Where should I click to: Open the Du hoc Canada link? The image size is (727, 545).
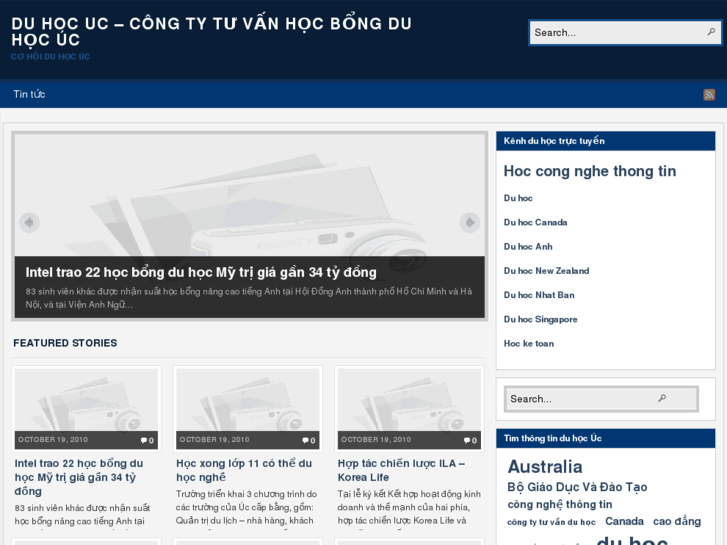point(536,222)
